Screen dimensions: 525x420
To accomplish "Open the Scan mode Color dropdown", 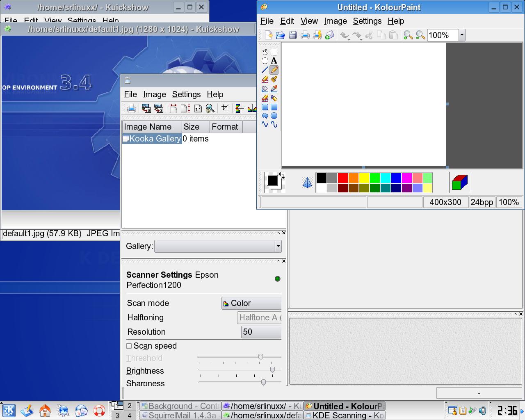I will tap(251, 303).
